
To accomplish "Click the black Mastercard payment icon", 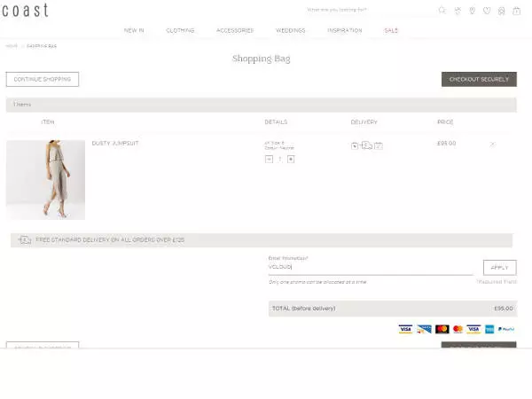I will coord(442,329).
